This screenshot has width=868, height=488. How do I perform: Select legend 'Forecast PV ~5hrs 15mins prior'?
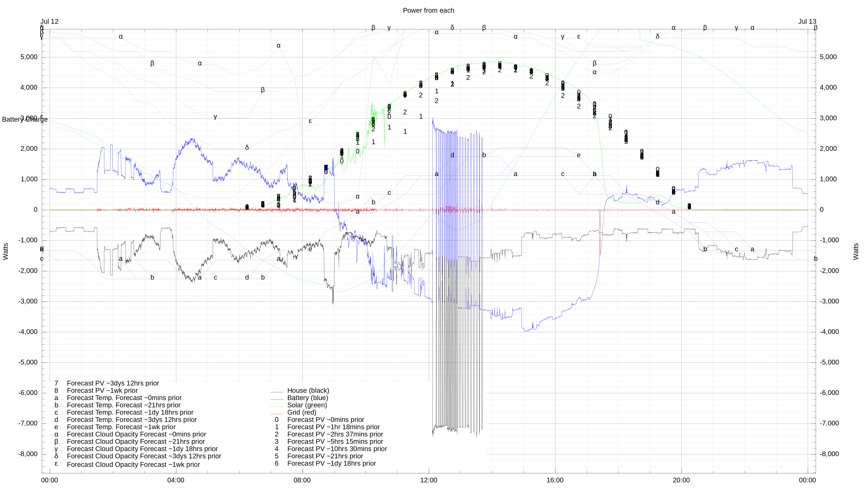[x=335, y=442]
